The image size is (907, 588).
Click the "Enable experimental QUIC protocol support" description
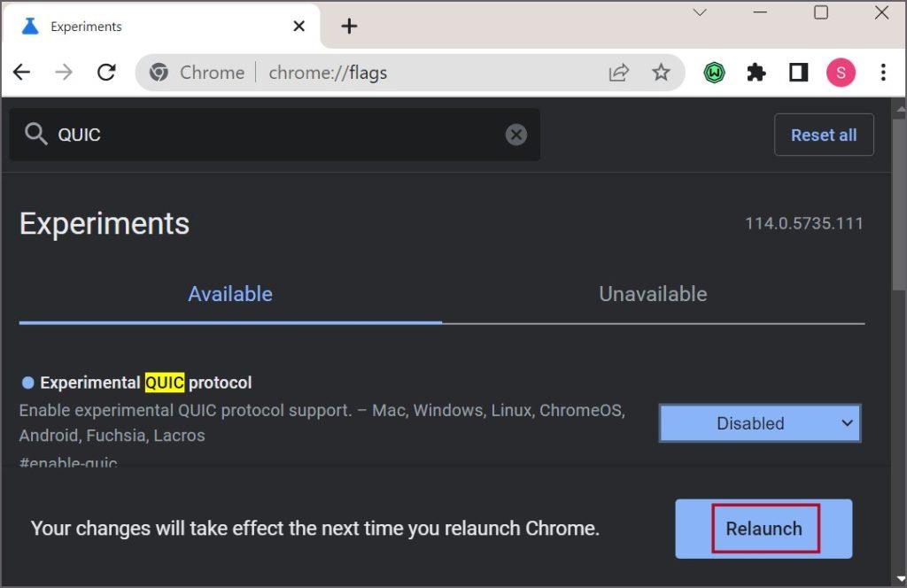(x=322, y=422)
